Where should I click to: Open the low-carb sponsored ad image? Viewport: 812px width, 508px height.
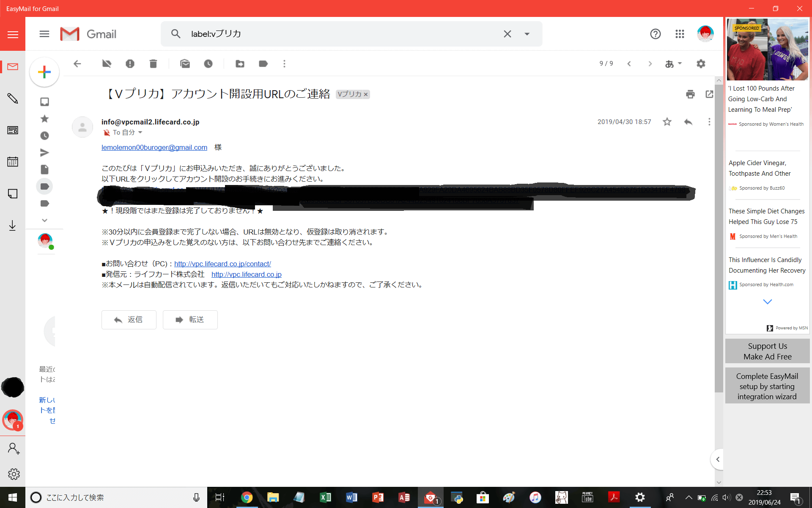pyautogui.click(x=767, y=49)
